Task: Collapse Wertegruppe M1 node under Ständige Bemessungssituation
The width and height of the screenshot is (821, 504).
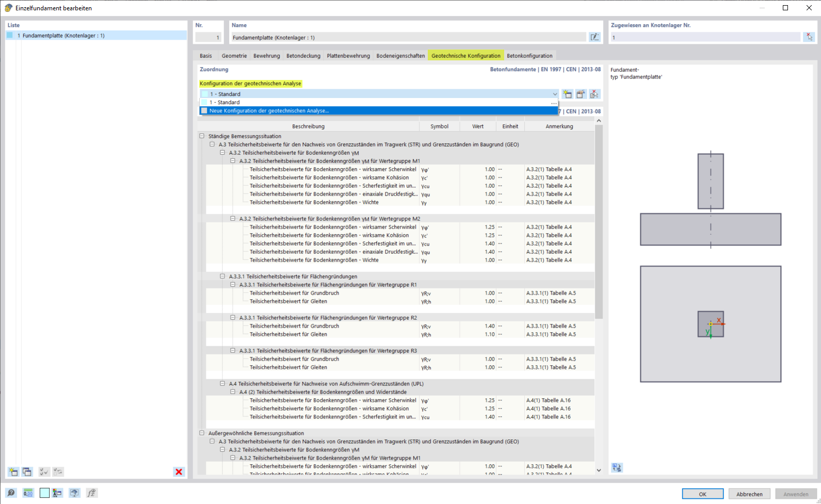Action: click(233, 161)
